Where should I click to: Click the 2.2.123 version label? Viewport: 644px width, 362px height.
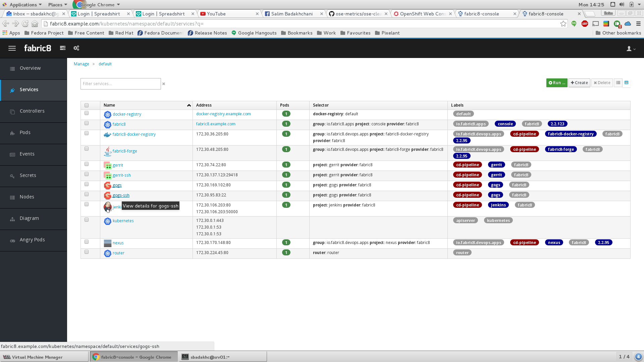[x=557, y=124]
